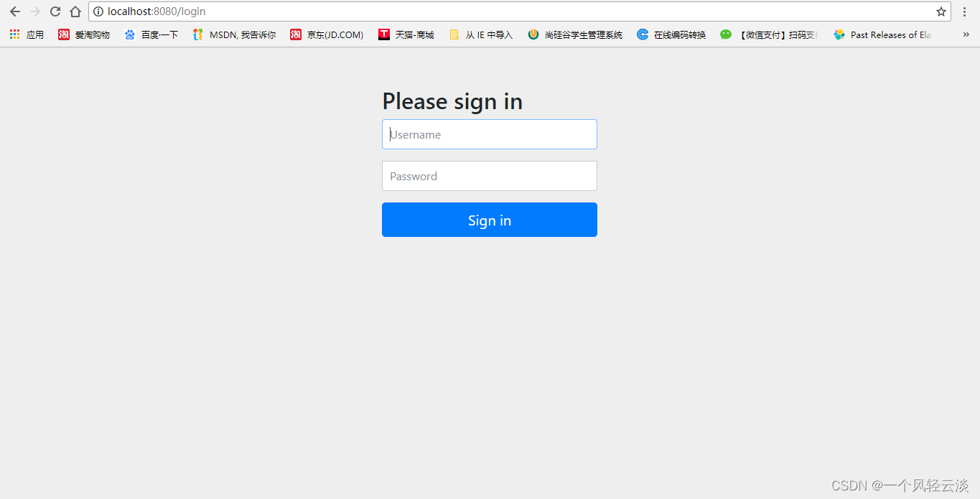Image resolution: width=980 pixels, height=499 pixels.
Task: Open 天猫-商城 bookmark
Action: pos(406,34)
